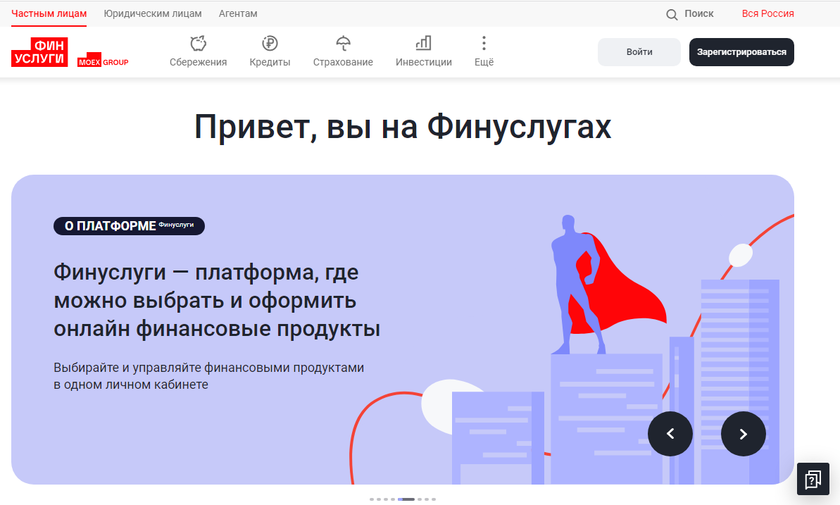
Task: Open the Вся Россия region selector
Action: point(767,14)
